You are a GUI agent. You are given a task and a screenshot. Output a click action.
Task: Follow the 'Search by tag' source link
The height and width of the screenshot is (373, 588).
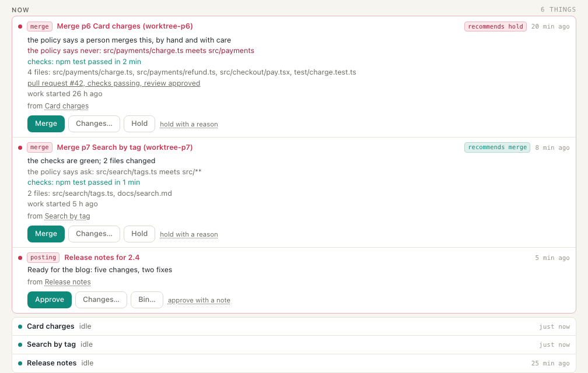68,216
